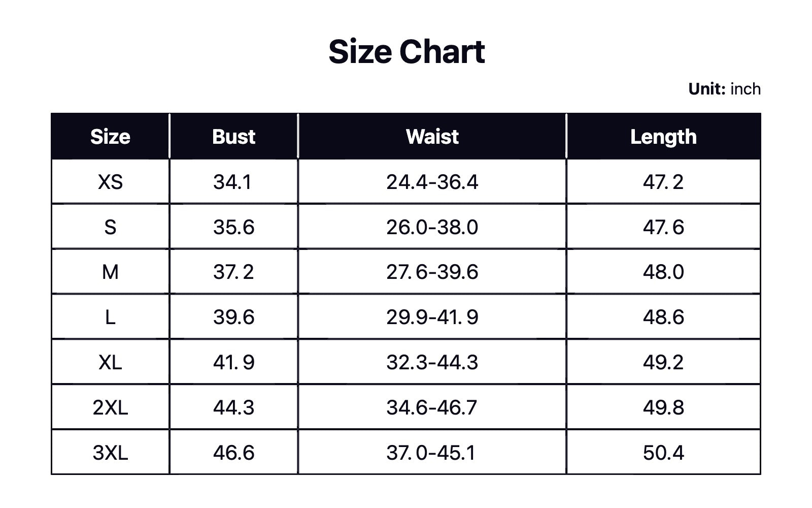
Task: Click the 2XL size row label
Action: (110, 408)
